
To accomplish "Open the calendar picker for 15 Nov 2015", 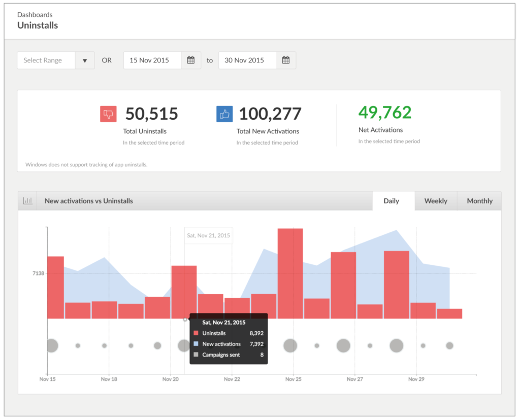I will point(190,60).
